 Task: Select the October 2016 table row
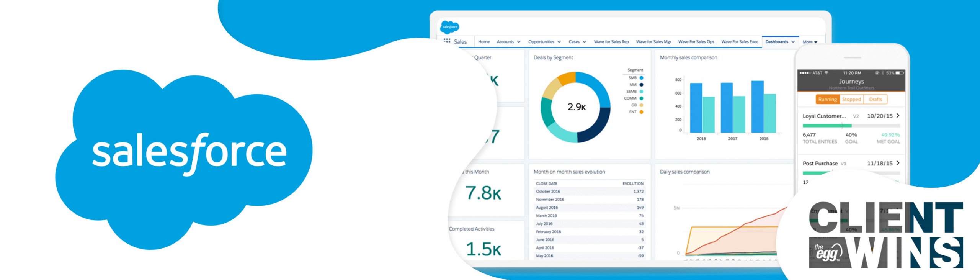pos(590,191)
